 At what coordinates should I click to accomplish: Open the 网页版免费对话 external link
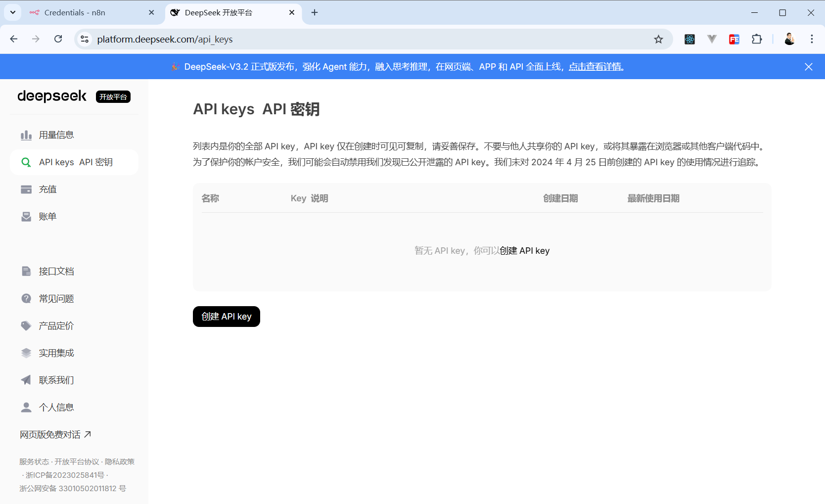coord(55,434)
